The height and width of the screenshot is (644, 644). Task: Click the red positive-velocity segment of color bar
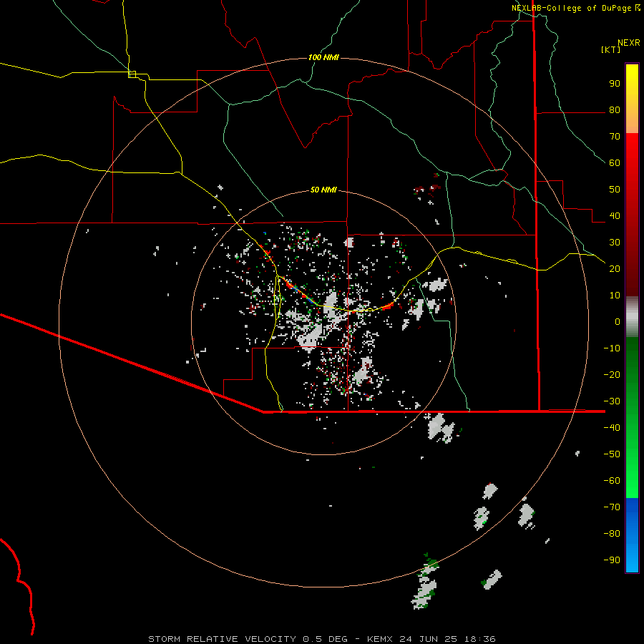[x=632, y=215]
